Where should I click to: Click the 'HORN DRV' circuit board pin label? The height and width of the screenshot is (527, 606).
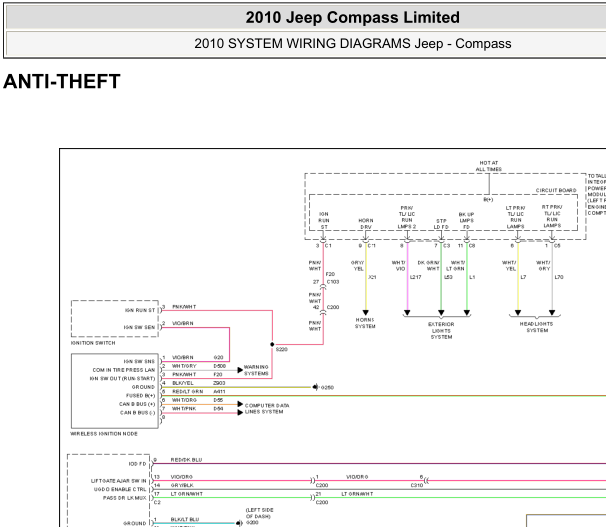point(366,224)
